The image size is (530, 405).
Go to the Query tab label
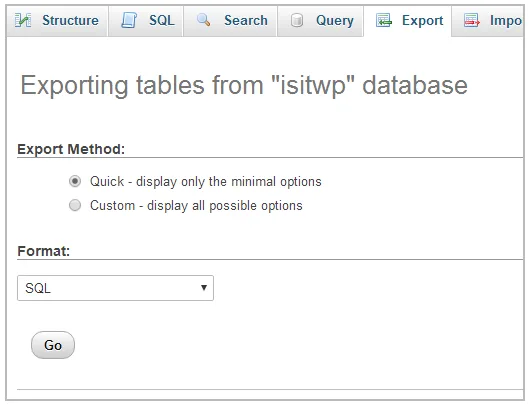pyautogui.click(x=335, y=21)
